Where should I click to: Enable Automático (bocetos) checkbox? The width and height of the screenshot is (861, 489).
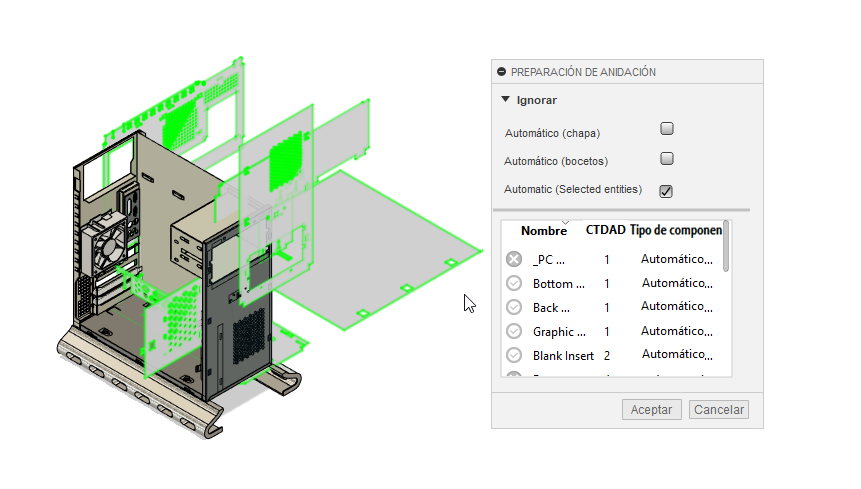(x=667, y=159)
